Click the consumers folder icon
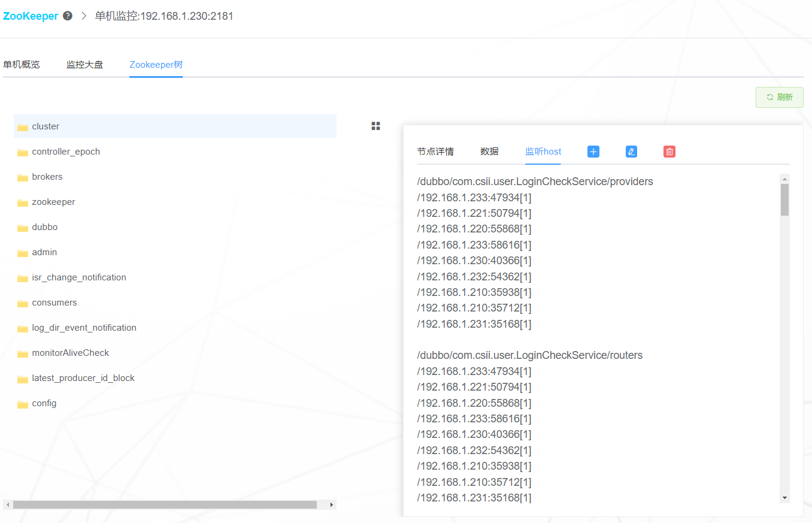The width and height of the screenshot is (812, 523). coord(23,303)
